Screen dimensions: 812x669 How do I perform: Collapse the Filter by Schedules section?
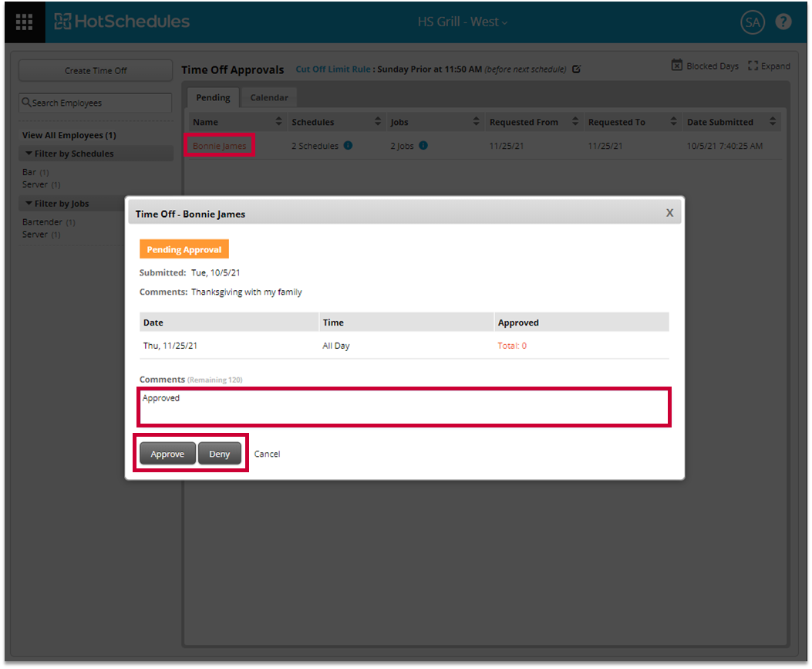point(29,154)
